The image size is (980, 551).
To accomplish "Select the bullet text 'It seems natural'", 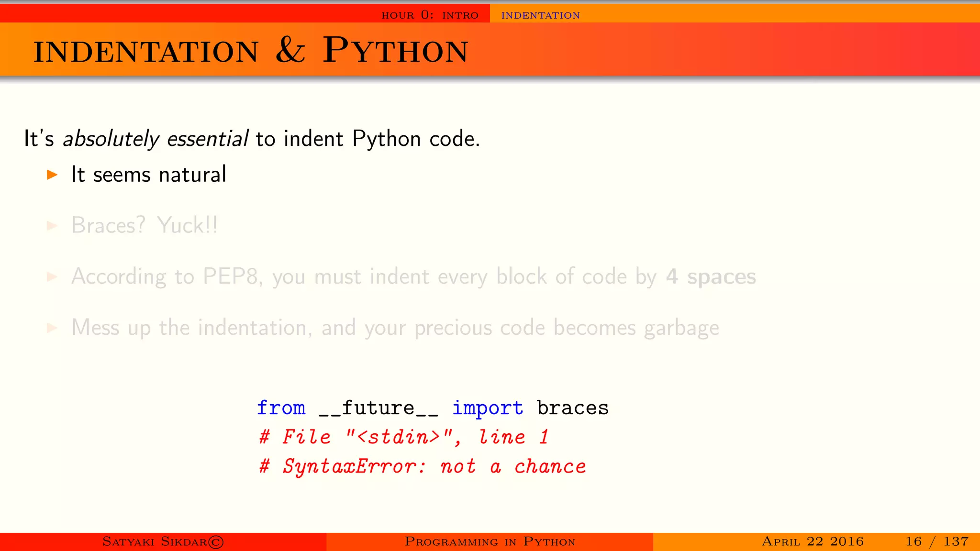I will click(x=148, y=174).
